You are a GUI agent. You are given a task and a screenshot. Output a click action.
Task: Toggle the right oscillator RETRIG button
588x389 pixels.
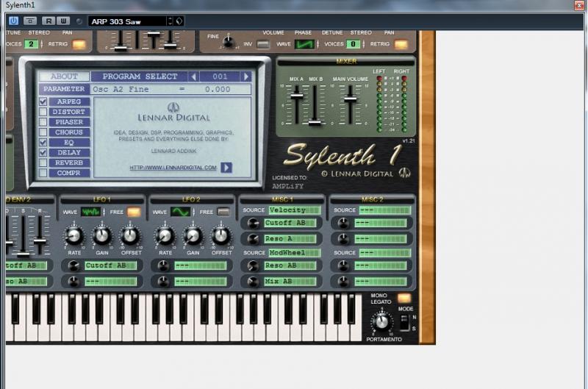(x=401, y=45)
